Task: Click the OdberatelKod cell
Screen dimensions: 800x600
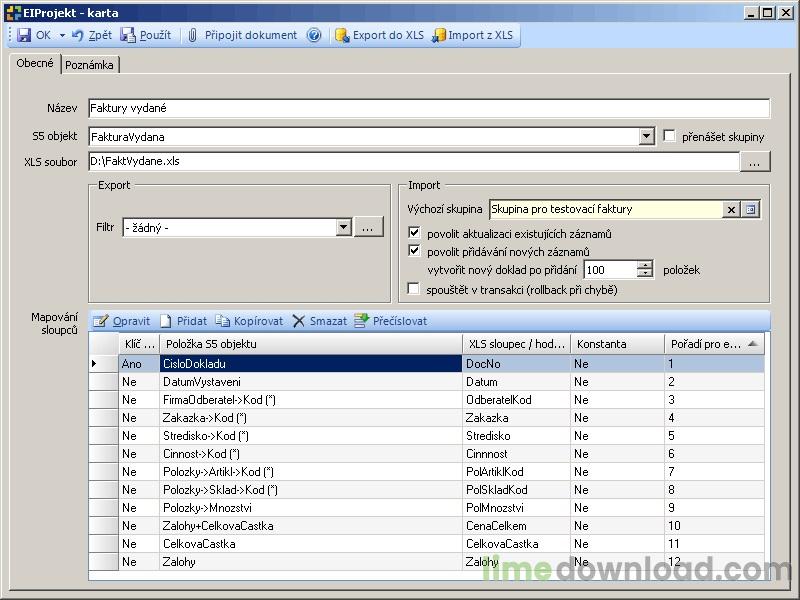Action: 516,399
